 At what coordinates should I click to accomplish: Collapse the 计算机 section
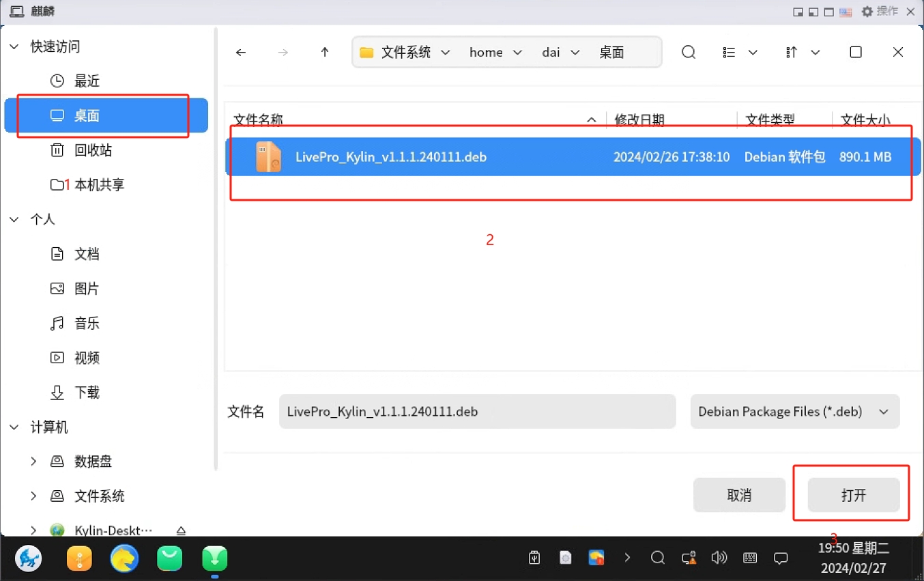14,427
